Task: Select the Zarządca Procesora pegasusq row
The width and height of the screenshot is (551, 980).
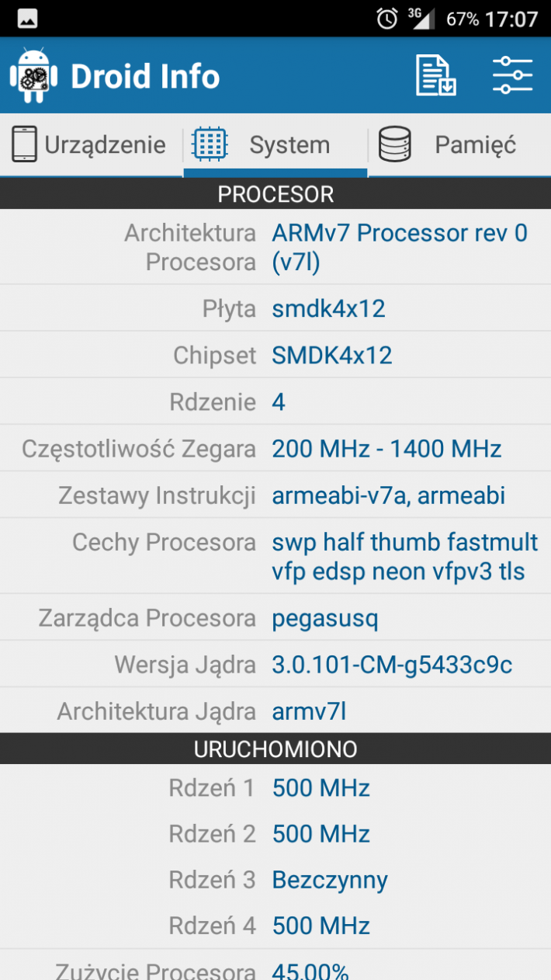Action: (x=275, y=618)
